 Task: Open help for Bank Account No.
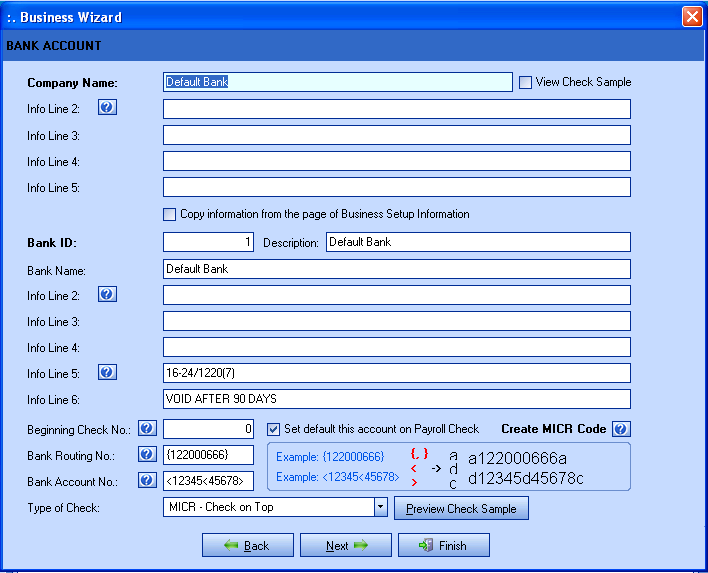147,481
